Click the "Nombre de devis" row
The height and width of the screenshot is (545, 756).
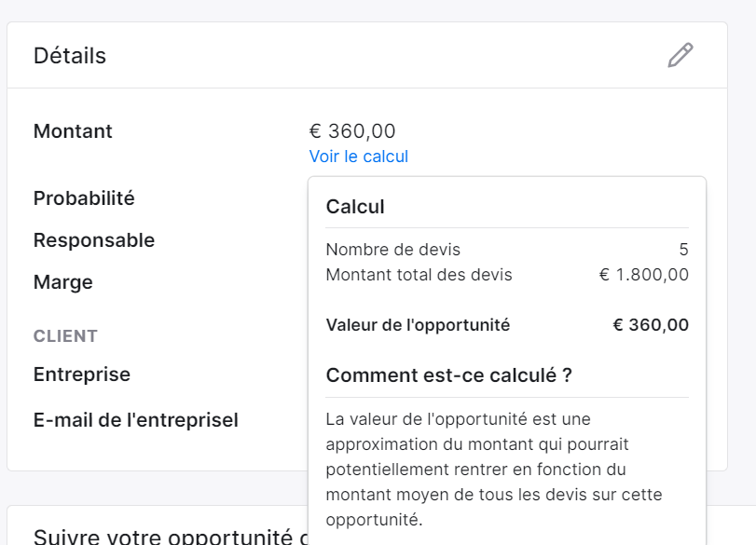507,250
